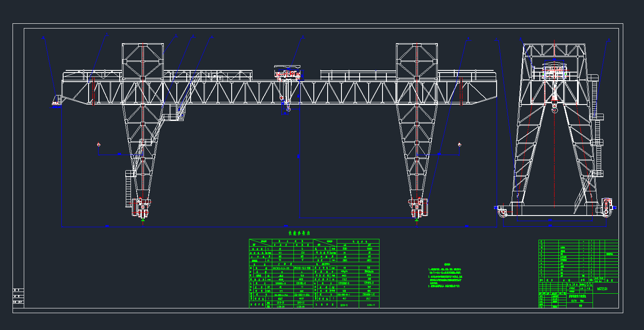The width and height of the screenshot is (644, 330).
Task: Select the upper frame above right leg
Action: [417, 60]
